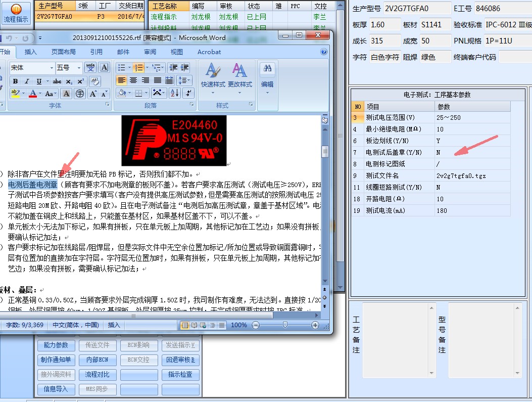
Task: Open the Acrobat ribbon tab
Action: 209,52
